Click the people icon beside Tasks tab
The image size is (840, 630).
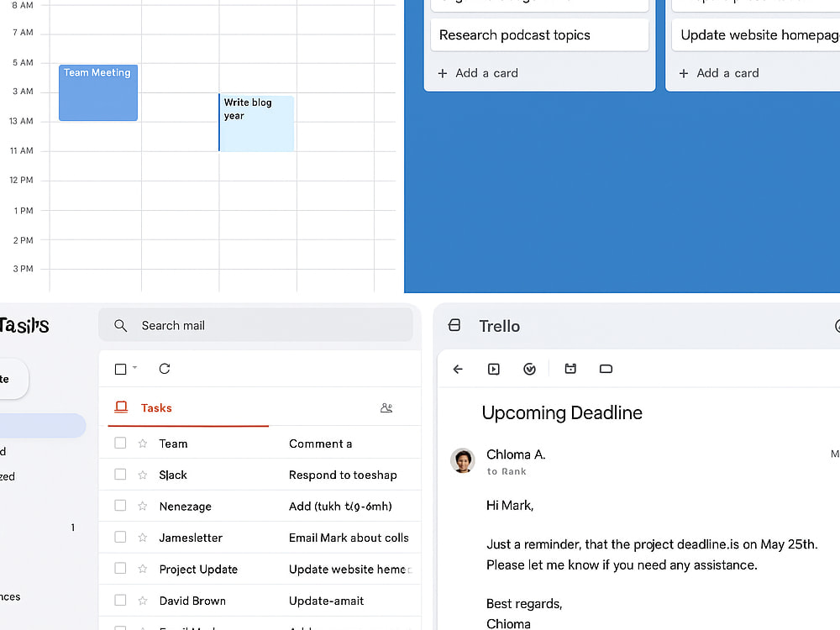pos(386,408)
